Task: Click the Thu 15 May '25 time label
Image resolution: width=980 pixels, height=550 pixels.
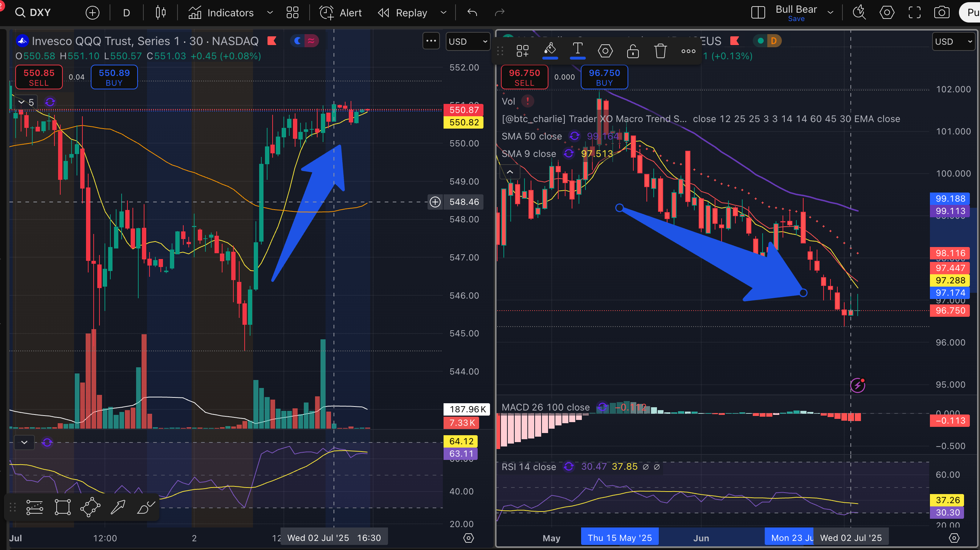Action: click(x=620, y=538)
